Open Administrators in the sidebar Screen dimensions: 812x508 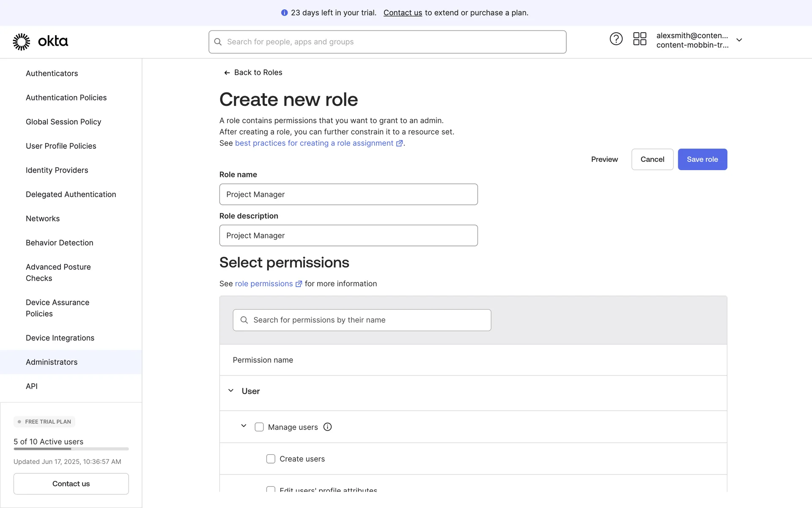click(x=52, y=362)
